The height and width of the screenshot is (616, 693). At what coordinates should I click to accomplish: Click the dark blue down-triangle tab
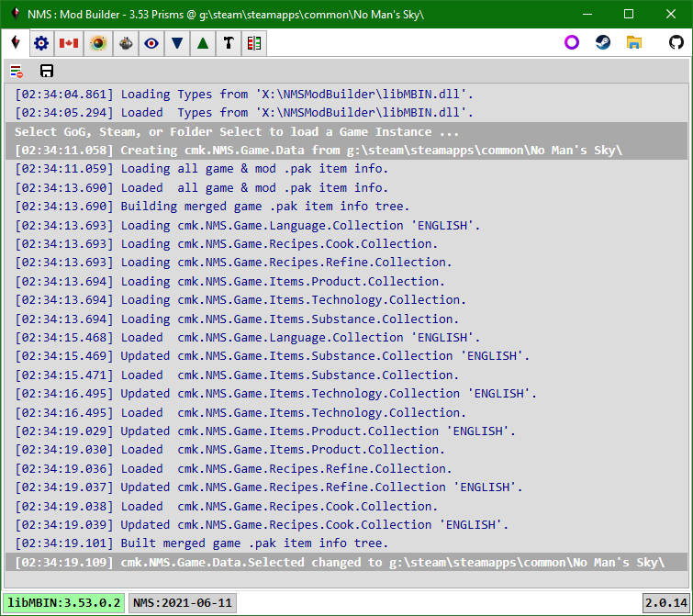point(177,43)
